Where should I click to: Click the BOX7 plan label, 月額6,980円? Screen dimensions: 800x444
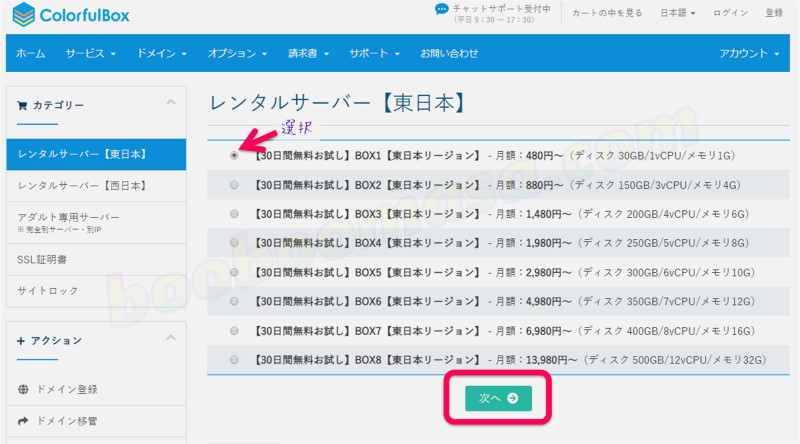point(504,331)
